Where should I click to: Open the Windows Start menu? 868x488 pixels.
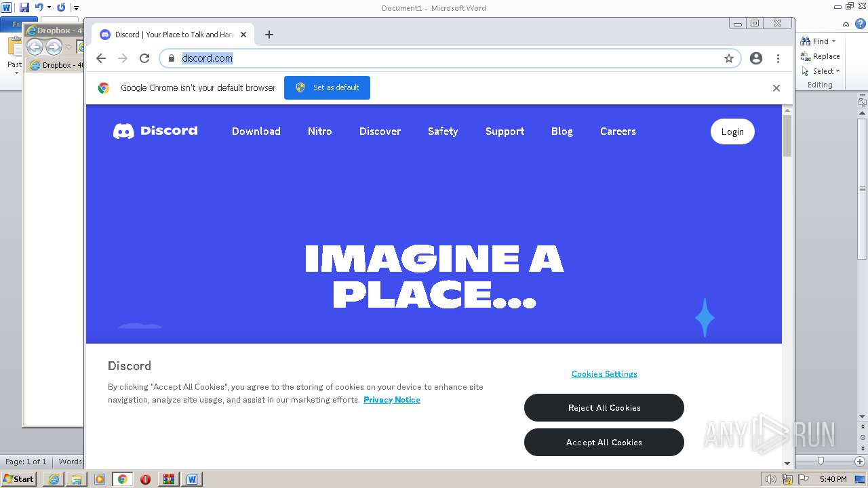click(x=18, y=479)
